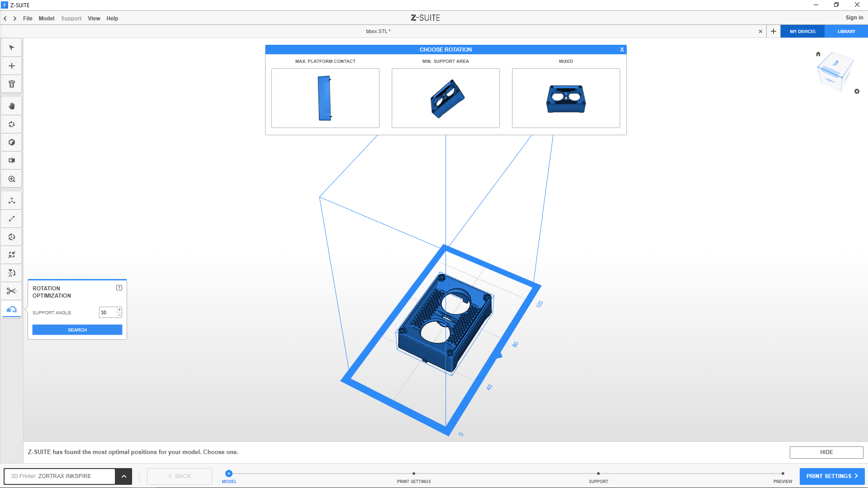868x488 pixels.
Task: Open the Model menu
Action: pos(46,19)
